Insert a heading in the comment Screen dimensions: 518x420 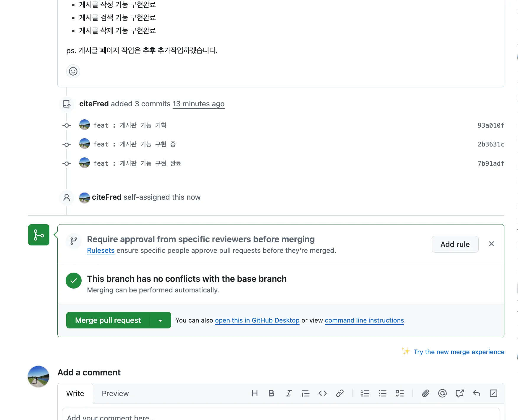pos(255,393)
